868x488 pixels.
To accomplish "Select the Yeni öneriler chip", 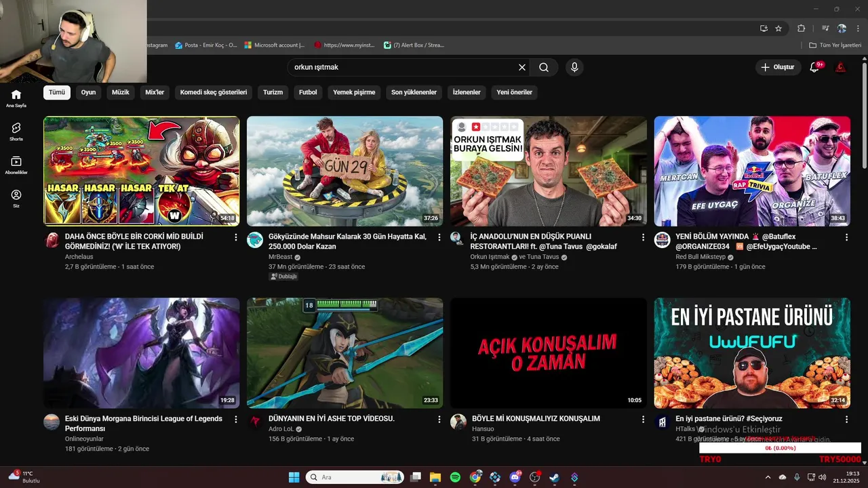I will (x=515, y=92).
